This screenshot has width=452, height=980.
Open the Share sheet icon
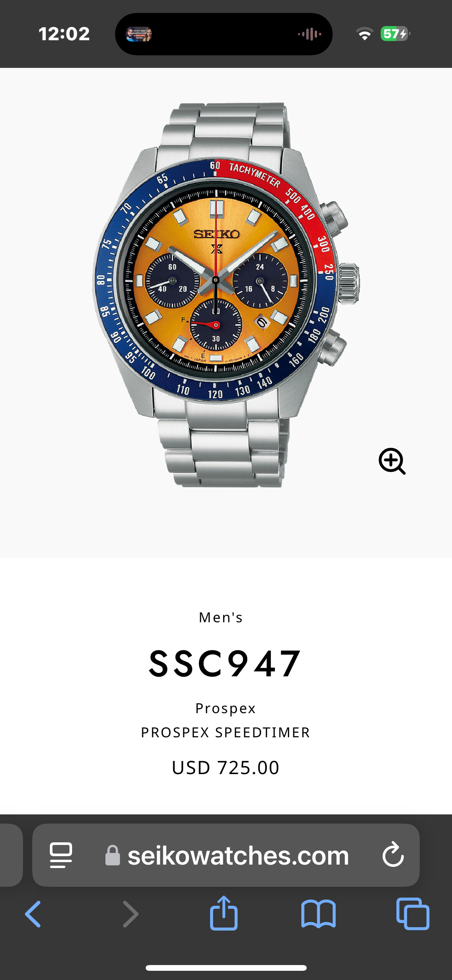coord(224,913)
